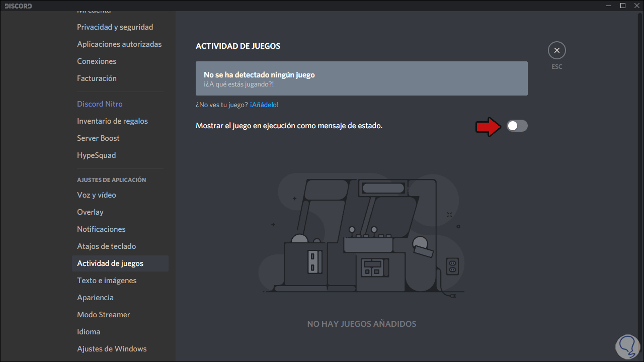Maximize the Discord window
Viewport: 644px width, 362px height.
pos(622,6)
